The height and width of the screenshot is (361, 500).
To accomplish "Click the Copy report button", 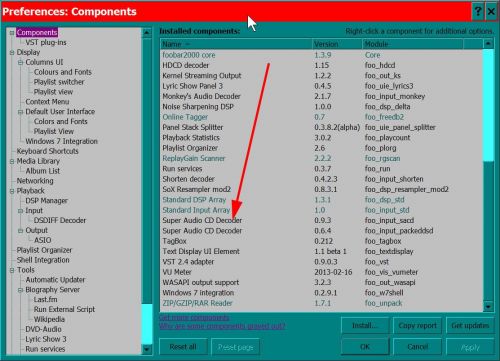I will (418, 325).
